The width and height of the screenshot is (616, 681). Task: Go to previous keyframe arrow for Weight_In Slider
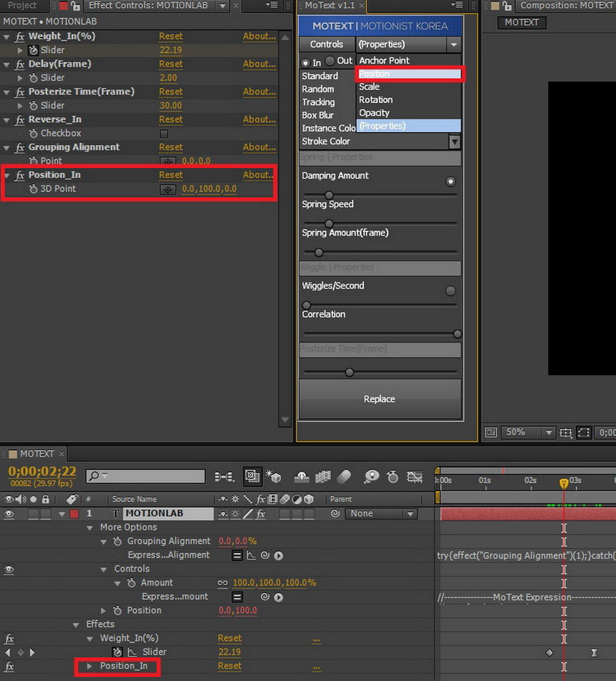[7, 652]
